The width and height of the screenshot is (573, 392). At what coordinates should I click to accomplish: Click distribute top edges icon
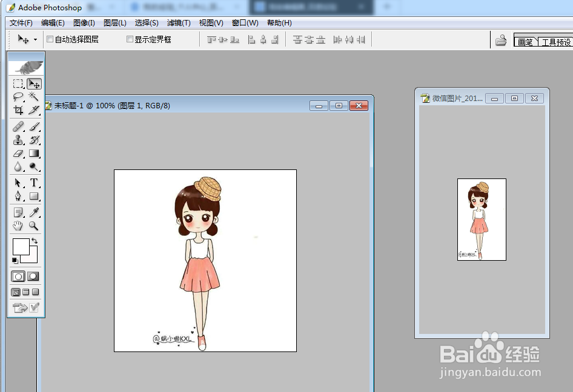click(297, 39)
